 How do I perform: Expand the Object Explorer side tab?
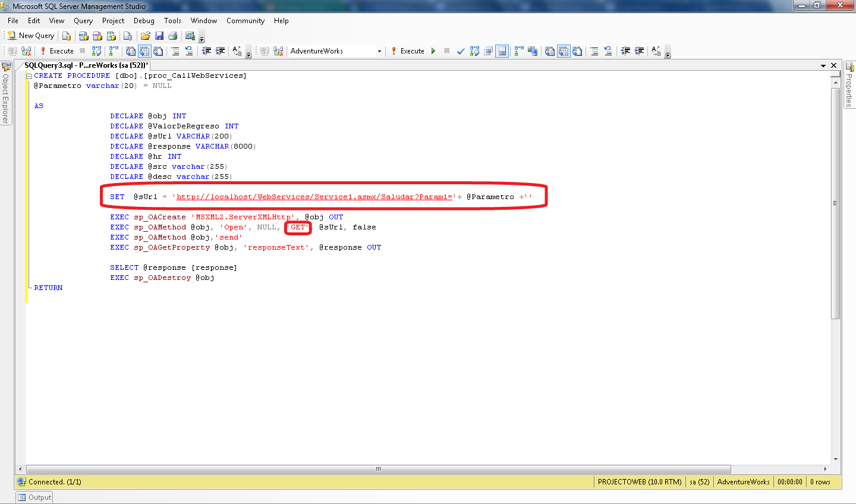(6, 93)
